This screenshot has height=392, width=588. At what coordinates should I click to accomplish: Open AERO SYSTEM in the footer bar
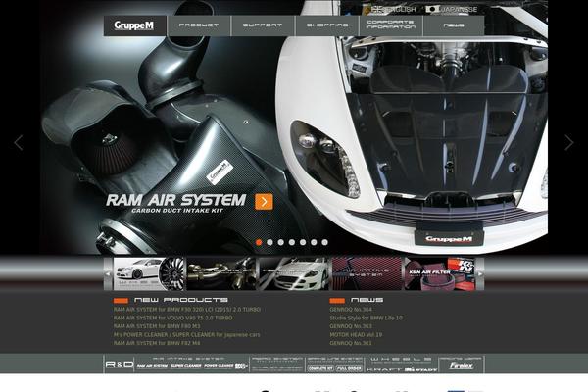coord(277,359)
